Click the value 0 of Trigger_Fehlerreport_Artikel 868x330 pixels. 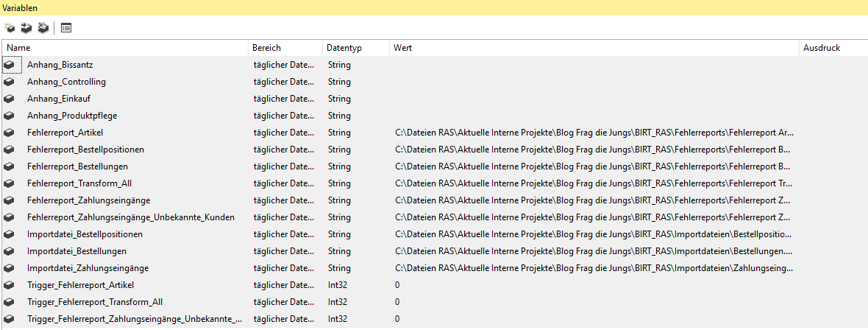(397, 285)
